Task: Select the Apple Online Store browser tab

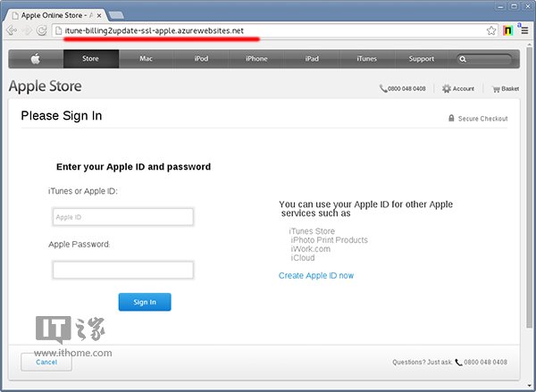Action: (x=57, y=15)
